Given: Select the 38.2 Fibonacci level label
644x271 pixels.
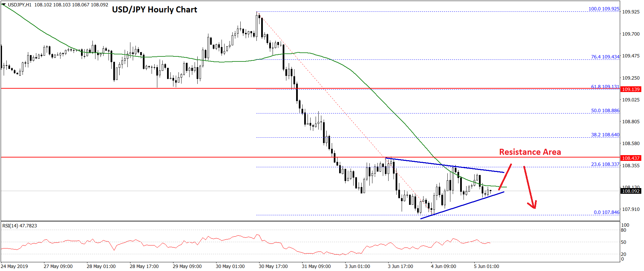Looking at the screenshot, I should click(605, 135).
